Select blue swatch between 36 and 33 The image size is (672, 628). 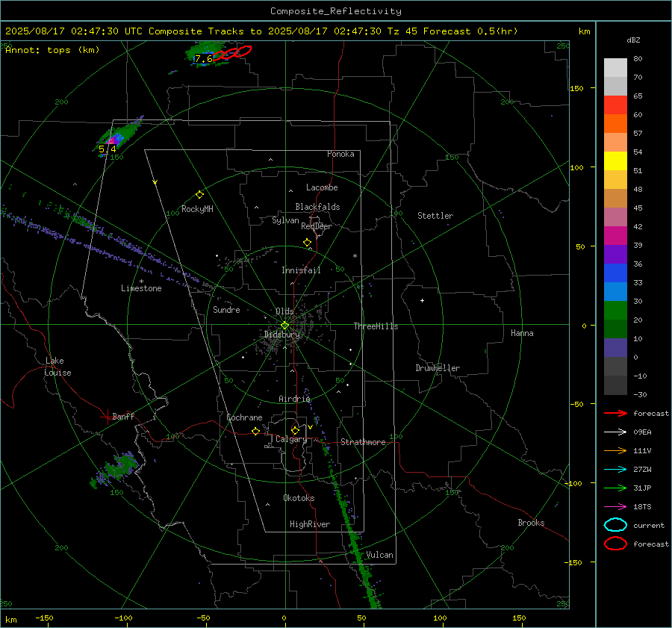click(x=615, y=273)
